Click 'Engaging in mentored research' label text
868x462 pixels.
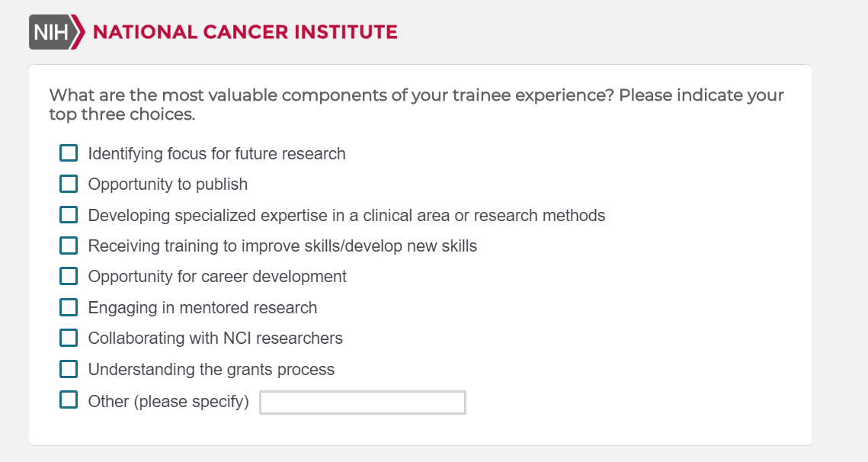pyautogui.click(x=202, y=308)
